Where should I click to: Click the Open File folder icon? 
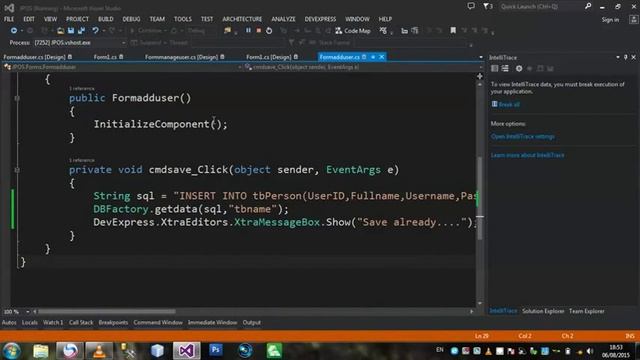point(60,31)
